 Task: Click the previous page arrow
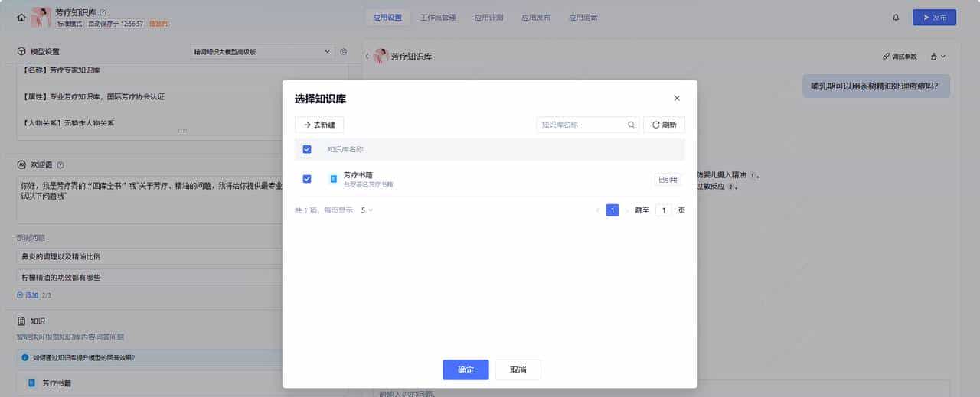598,210
